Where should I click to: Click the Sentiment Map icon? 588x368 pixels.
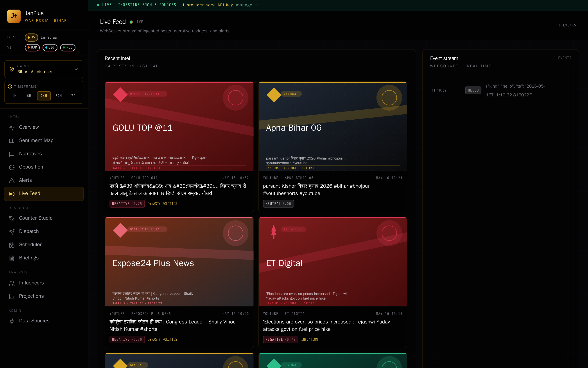click(x=12, y=141)
